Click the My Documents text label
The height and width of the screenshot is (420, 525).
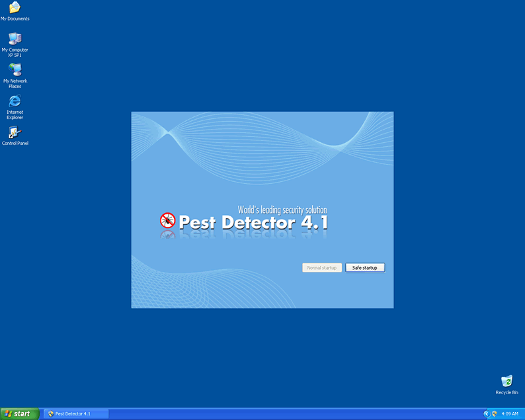15,19
